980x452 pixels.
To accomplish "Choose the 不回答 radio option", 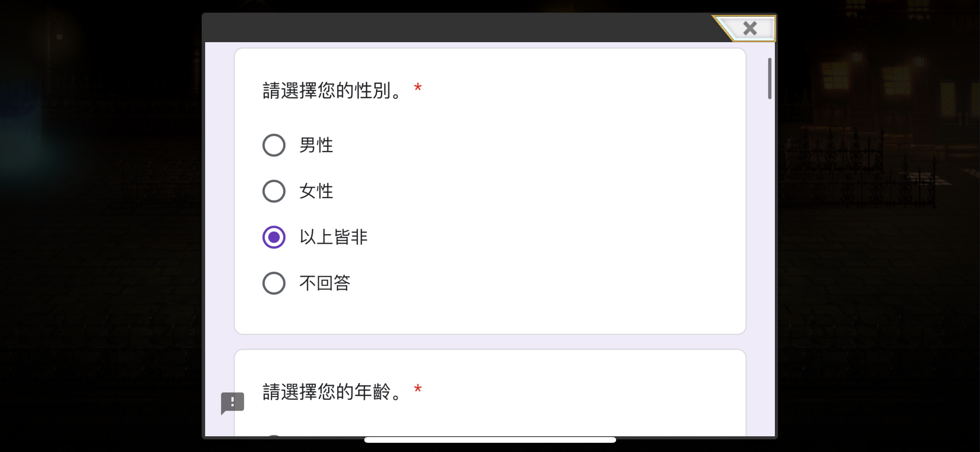I will (x=274, y=283).
